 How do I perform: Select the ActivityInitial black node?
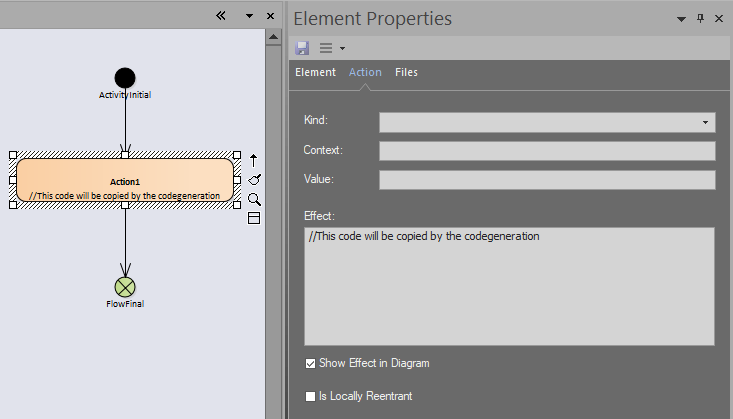125,78
